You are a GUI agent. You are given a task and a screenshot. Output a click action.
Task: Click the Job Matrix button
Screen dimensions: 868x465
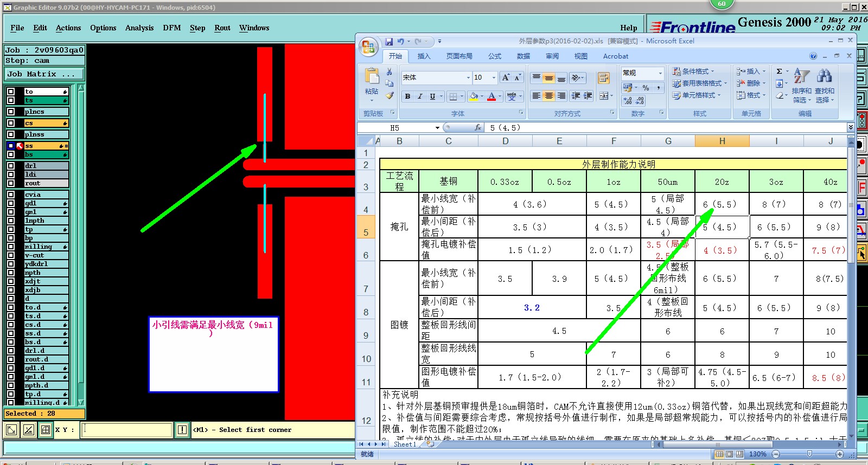coord(44,74)
